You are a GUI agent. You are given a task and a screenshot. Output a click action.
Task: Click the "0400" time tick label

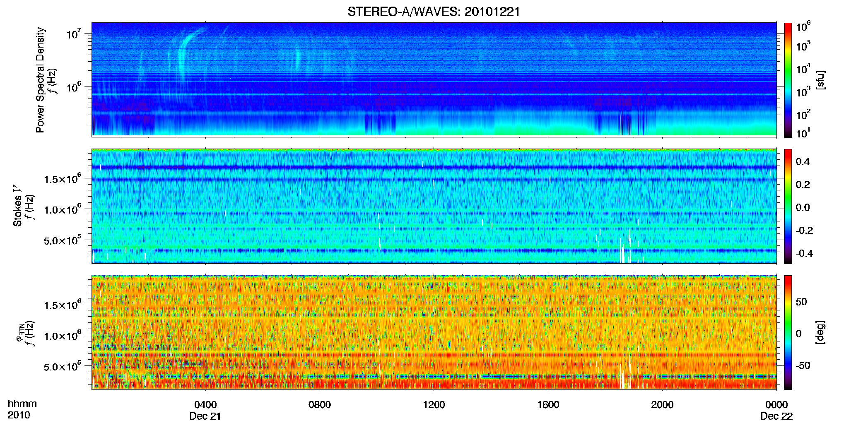(x=205, y=405)
